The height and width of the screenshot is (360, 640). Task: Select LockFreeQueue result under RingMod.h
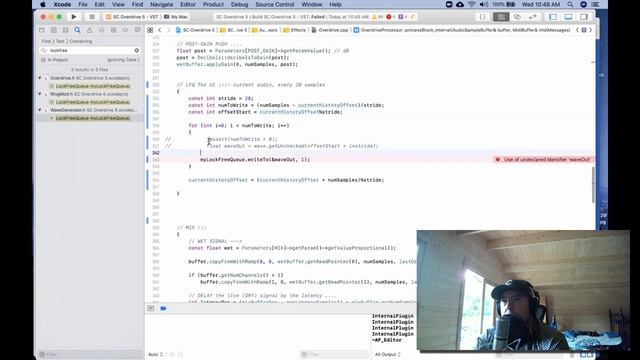pos(92,102)
